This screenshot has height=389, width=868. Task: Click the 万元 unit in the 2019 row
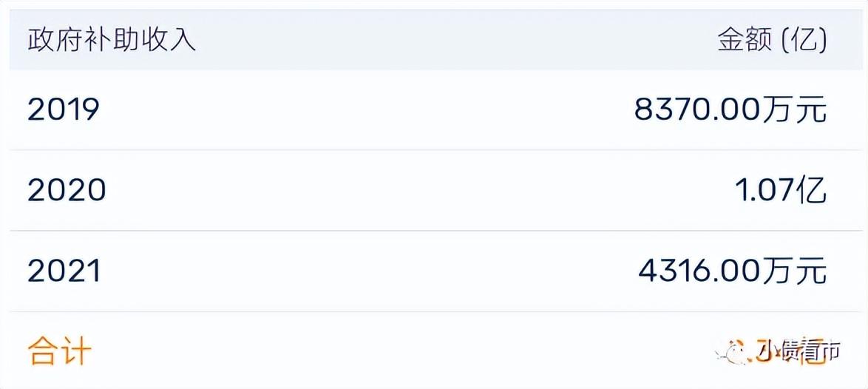[793, 109]
